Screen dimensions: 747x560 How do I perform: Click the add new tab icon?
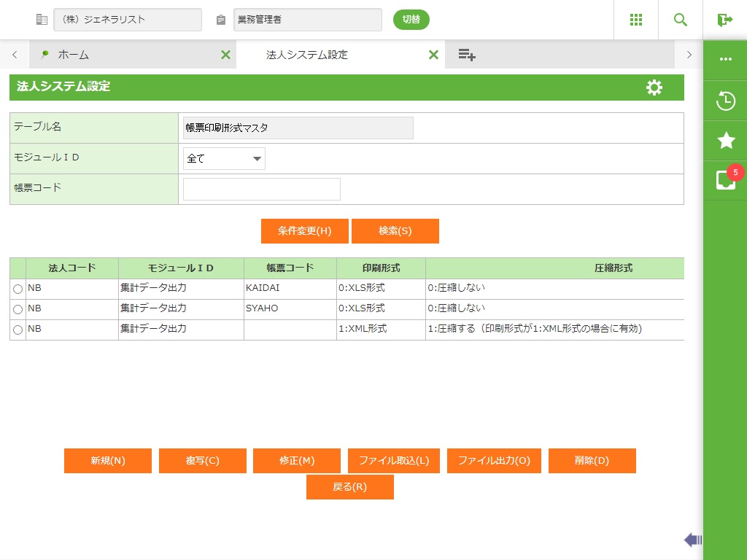coord(467,55)
